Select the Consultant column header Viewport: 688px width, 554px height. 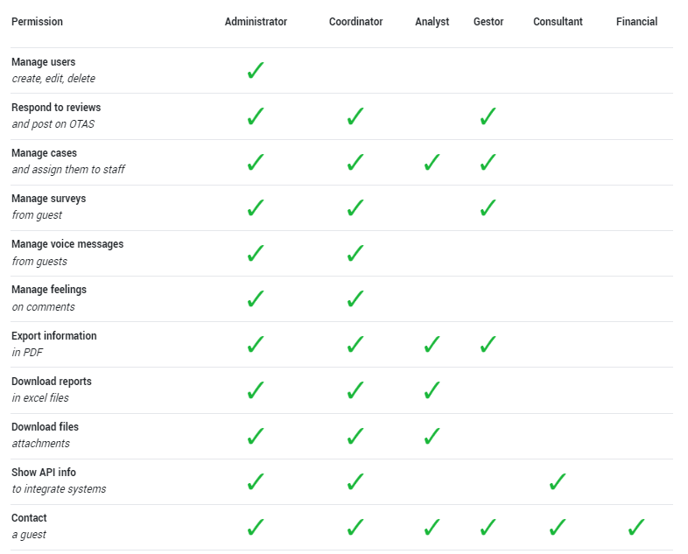(558, 21)
